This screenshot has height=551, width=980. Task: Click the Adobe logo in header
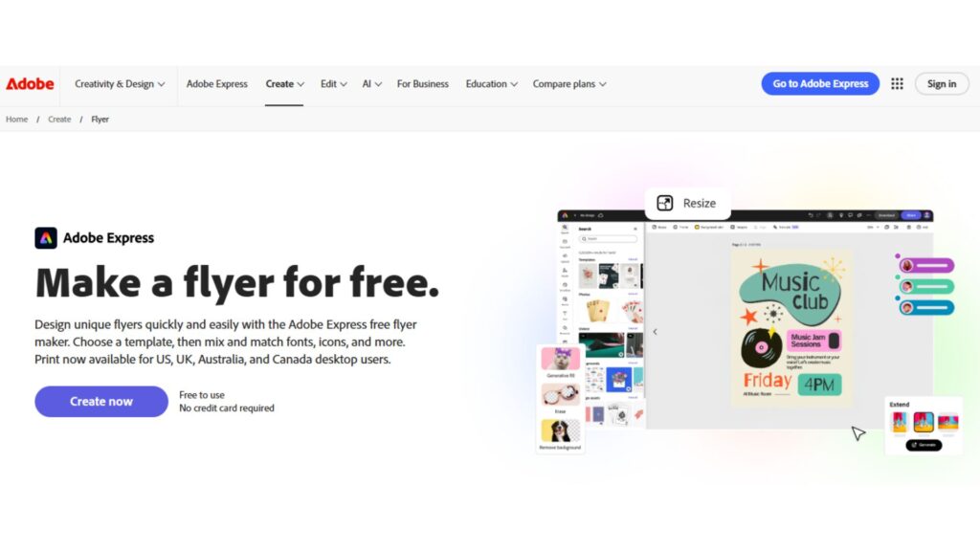(x=30, y=84)
